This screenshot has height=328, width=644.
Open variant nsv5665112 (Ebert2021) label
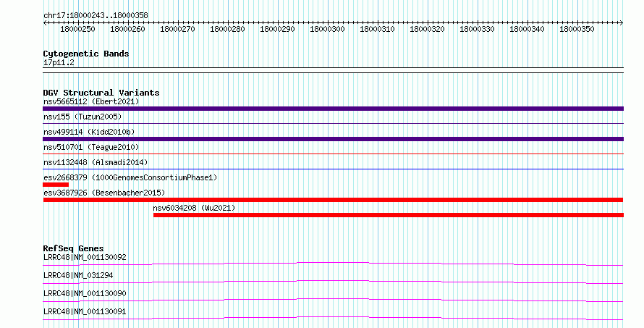pos(91,101)
